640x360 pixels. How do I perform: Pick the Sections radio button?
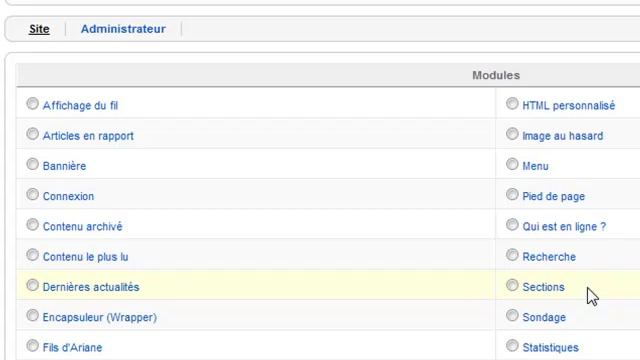[x=512, y=285]
